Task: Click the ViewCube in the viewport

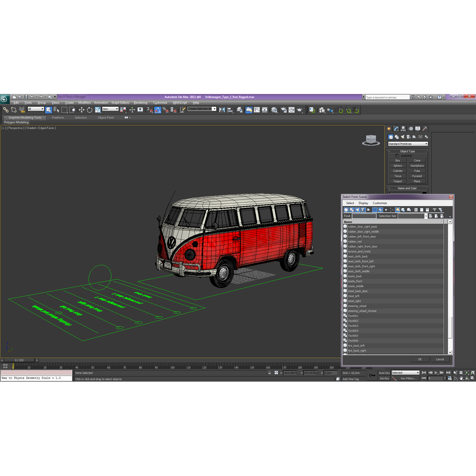Action: point(371,140)
